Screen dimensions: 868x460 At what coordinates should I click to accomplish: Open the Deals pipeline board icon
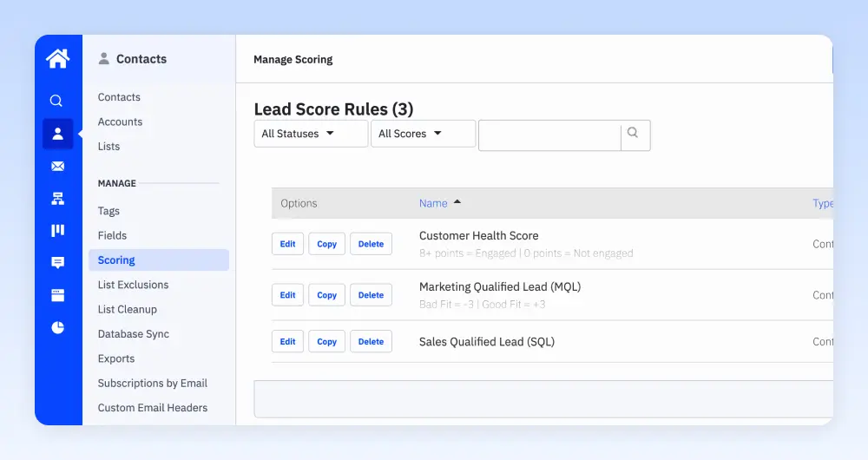click(x=57, y=230)
